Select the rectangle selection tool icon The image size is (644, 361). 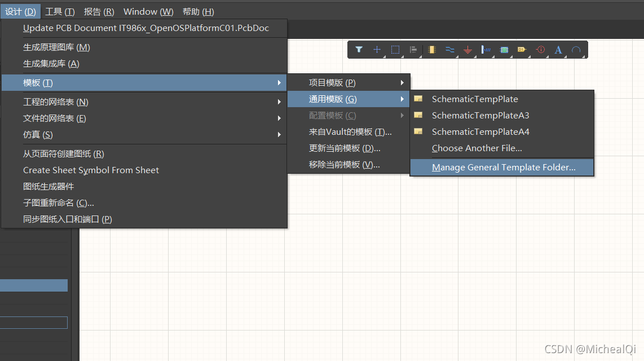point(395,50)
